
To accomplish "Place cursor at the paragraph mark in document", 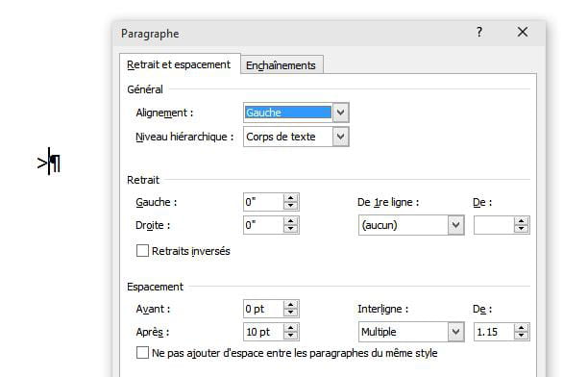I will (x=55, y=163).
